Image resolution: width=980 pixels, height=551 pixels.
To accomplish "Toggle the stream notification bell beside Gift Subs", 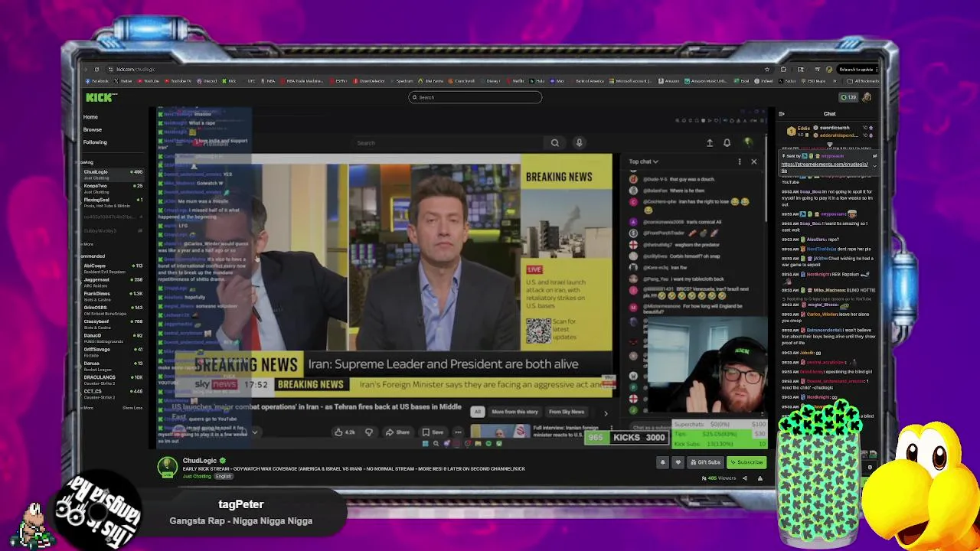I will tap(663, 462).
